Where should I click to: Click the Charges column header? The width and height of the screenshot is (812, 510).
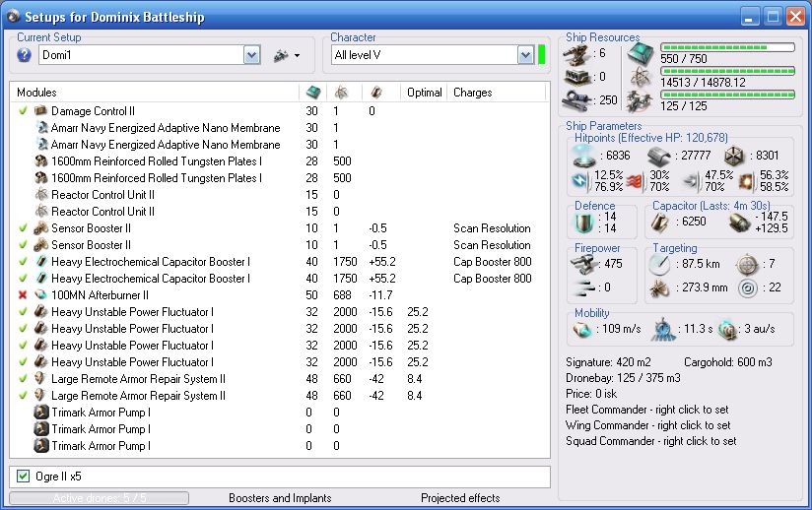point(472,93)
